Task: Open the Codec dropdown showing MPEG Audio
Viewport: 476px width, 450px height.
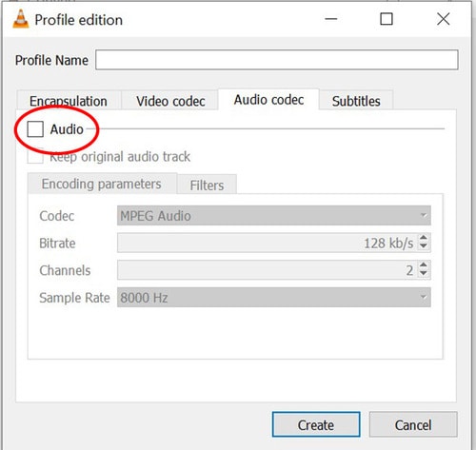Action: click(274, 216)
